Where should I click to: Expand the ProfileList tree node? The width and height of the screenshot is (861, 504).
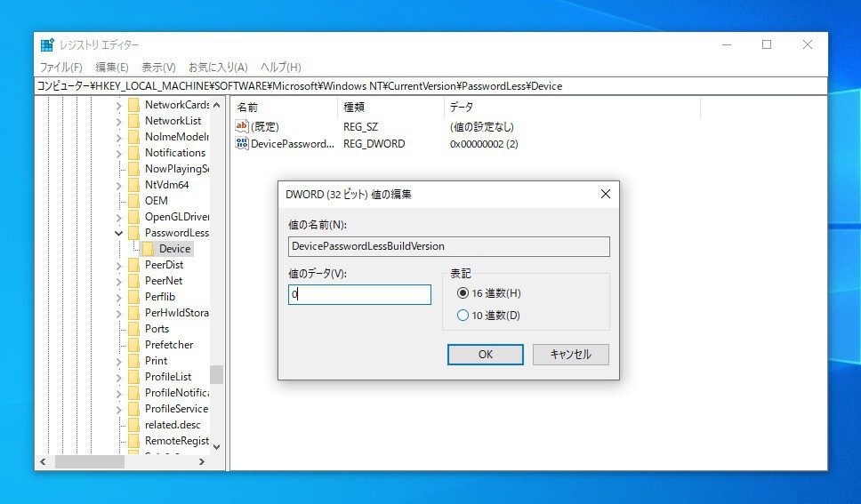(118, 377)
